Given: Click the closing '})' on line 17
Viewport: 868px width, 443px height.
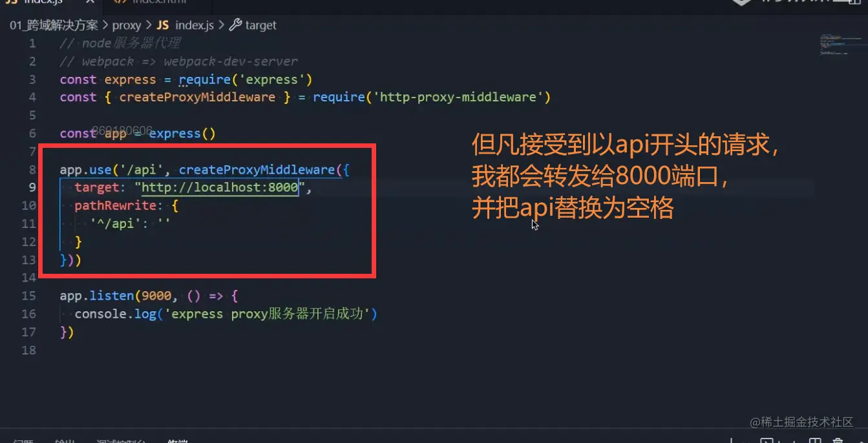Looking at the screenshot, I should coord(67,332).
